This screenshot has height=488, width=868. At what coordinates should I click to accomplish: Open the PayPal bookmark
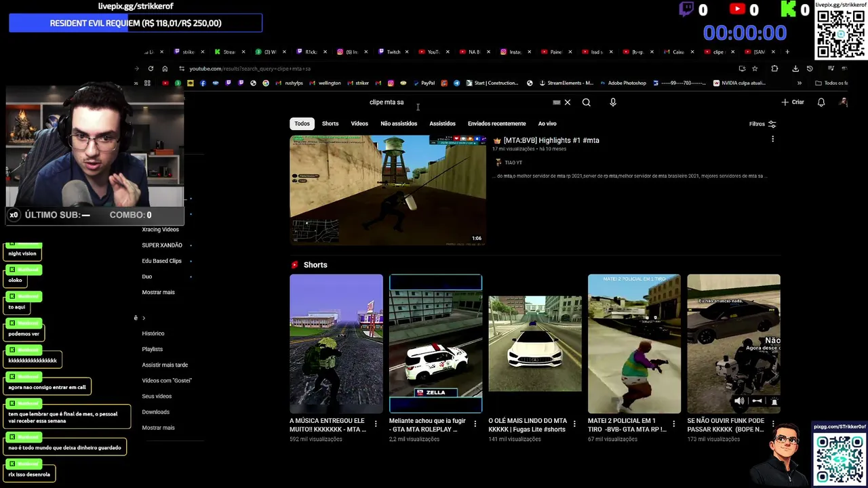[423, 83]
